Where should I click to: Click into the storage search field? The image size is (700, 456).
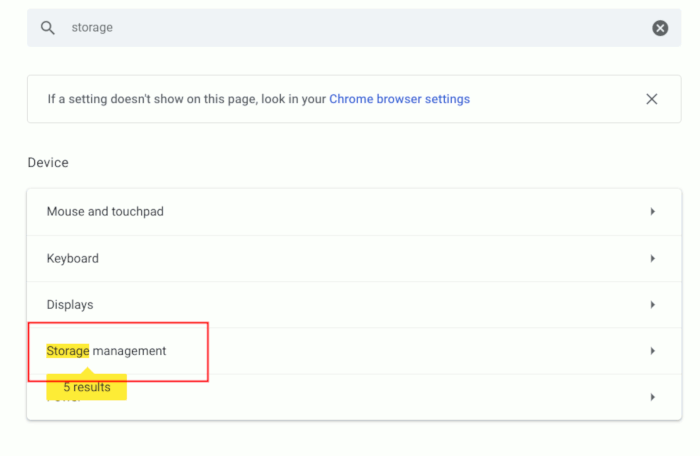tap(354, 28)
